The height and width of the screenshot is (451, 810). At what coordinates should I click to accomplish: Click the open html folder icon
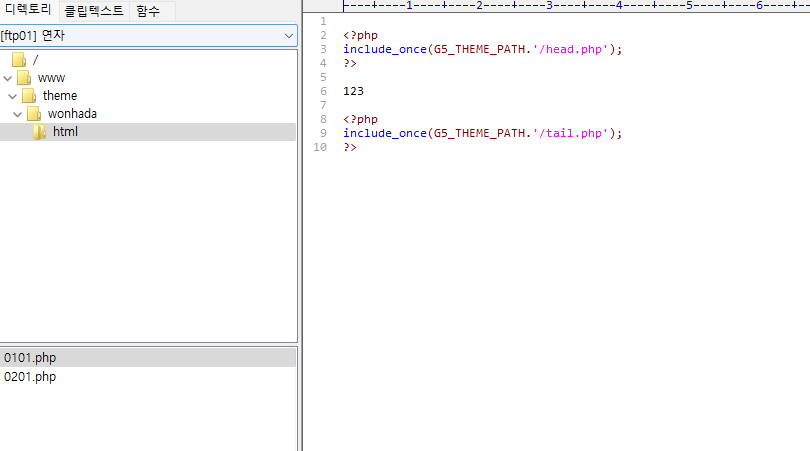(x=39, y=132)
